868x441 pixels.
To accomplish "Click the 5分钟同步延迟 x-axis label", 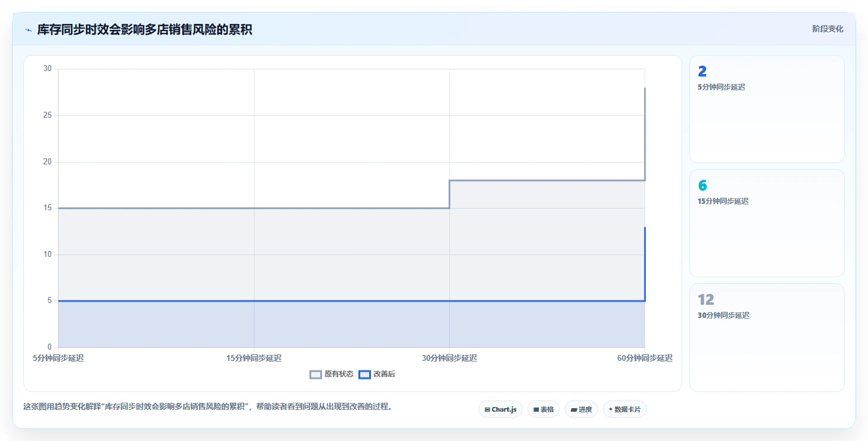I will point(59,358).
